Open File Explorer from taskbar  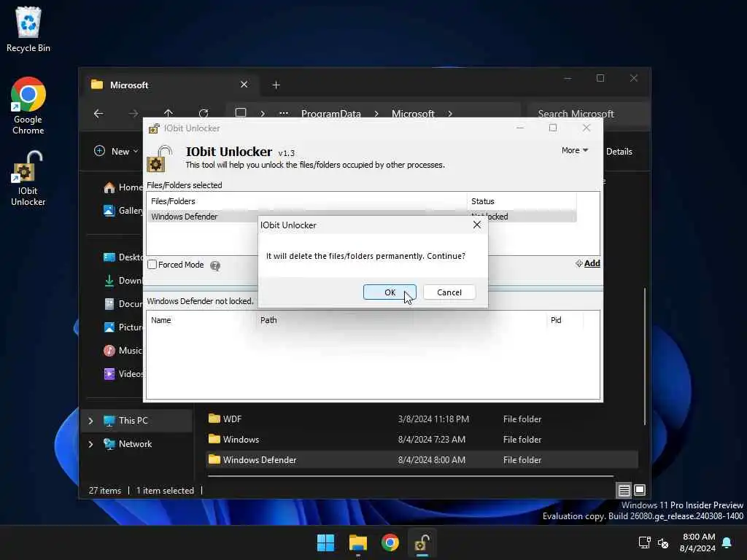[357, 542]
